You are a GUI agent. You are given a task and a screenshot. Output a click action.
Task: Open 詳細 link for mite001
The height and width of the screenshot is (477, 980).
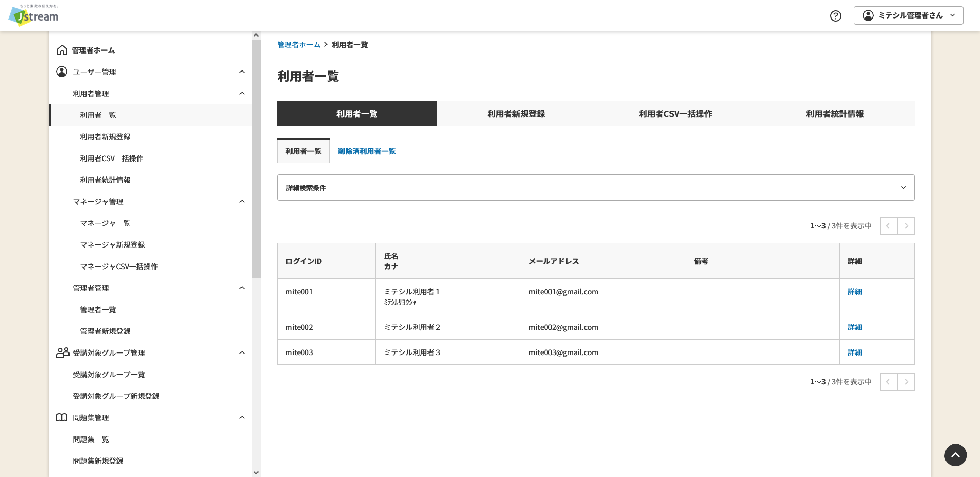click(855, 292)
